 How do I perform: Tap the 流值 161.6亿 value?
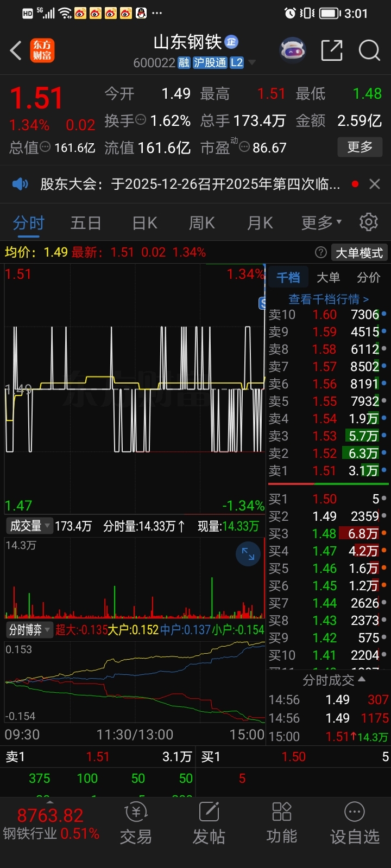(164, 148)
